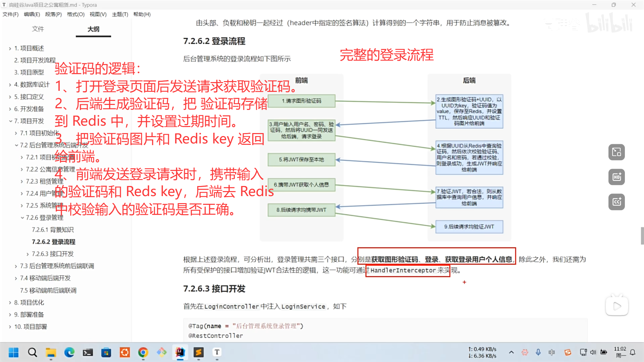Click the Windows search icon
Image resolution: width=644 pixels, height=362 pixels.
pyautogui.click(x=33, y=352)
